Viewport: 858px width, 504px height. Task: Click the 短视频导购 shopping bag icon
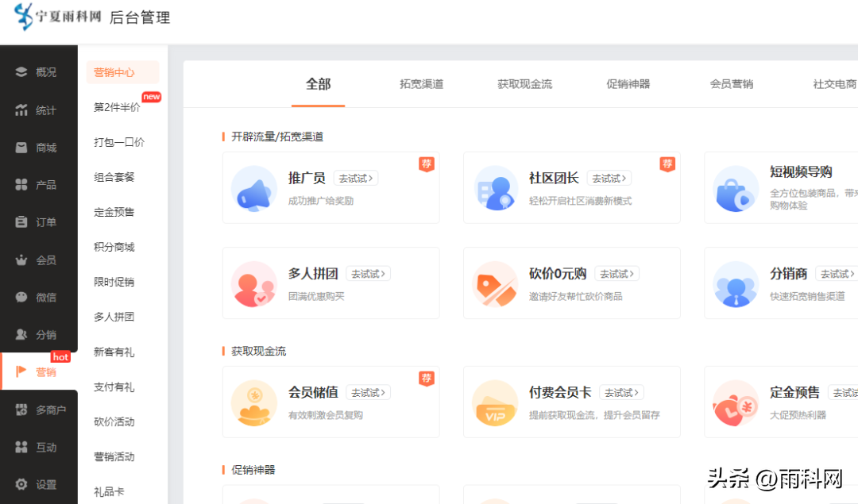coord(736,189)
